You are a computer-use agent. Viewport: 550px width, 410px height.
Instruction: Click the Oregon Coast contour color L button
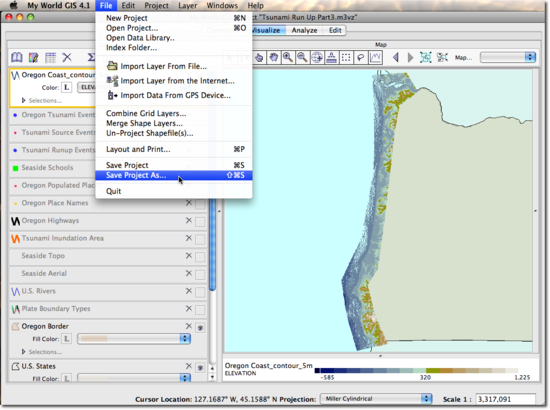pyautogui.click(x=66, y=87)
